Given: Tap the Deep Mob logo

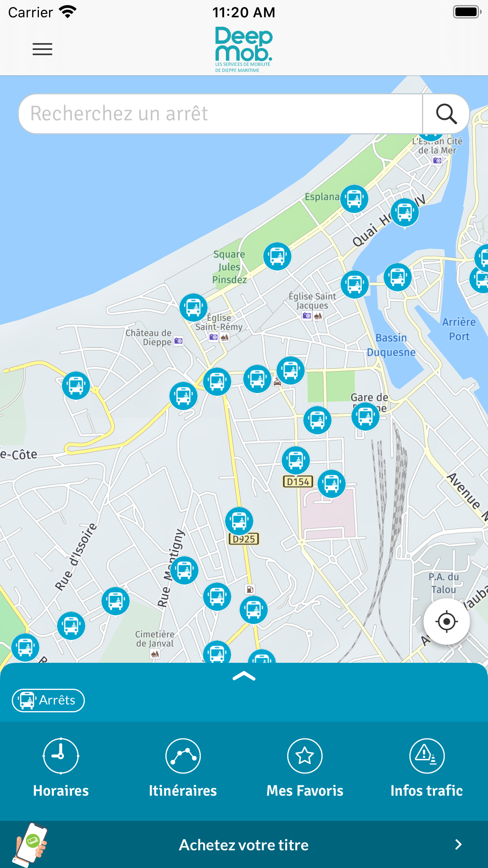Looking at the screenshot, I should pyautogui.click(x=244, y=50).
